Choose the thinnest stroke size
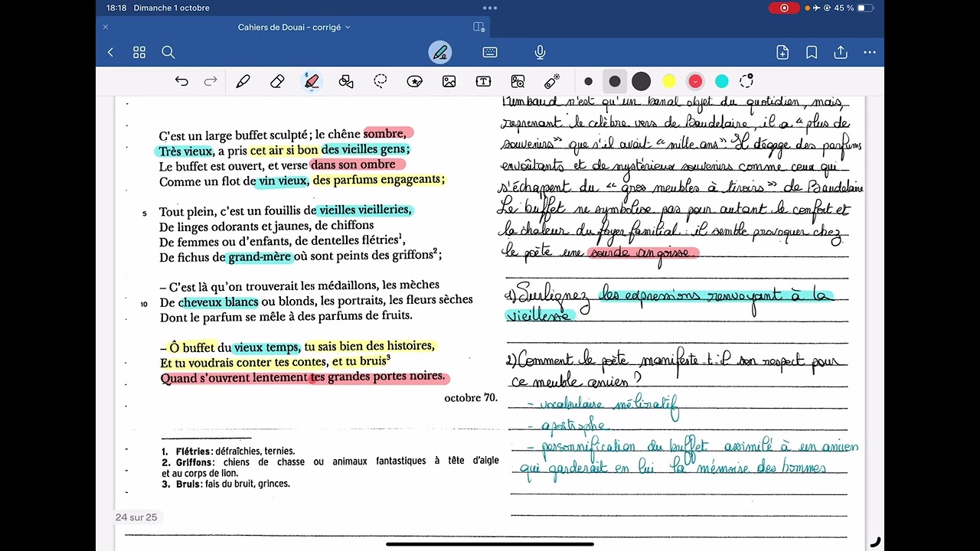The width and height of the screenshot is (980, 551). [588, 81]
